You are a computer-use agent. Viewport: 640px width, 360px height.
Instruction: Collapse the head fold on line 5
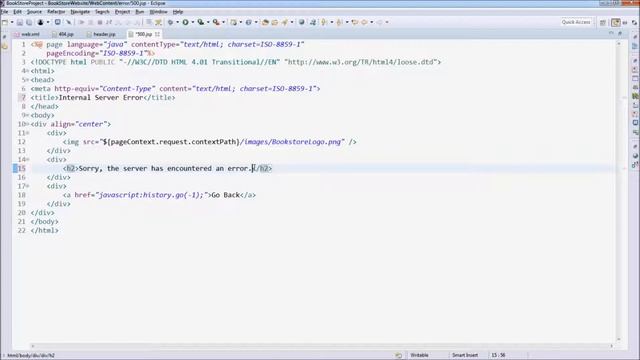(28, 80)
